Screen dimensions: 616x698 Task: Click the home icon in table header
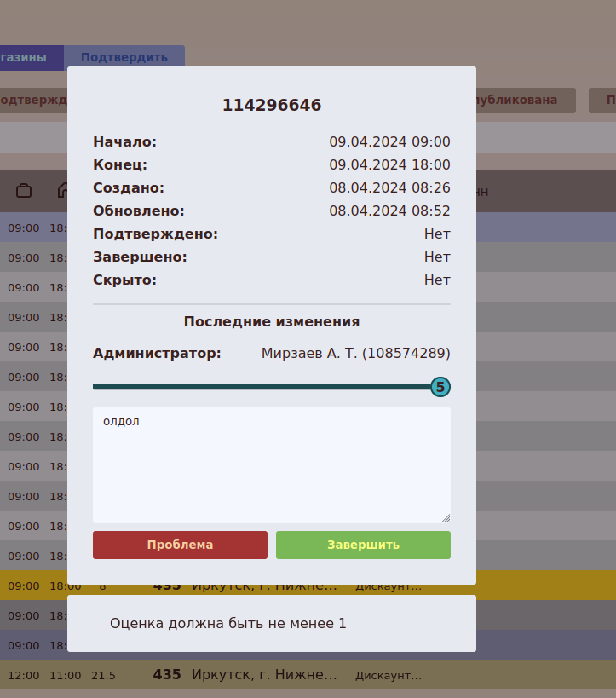click(x=62, y=190)
